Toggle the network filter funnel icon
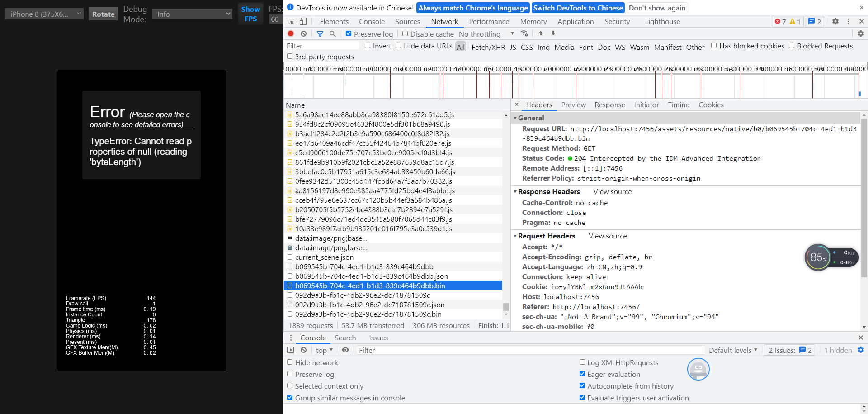This screenshot has height=414, width=868. pyautogui.click(x=320, y=33)
